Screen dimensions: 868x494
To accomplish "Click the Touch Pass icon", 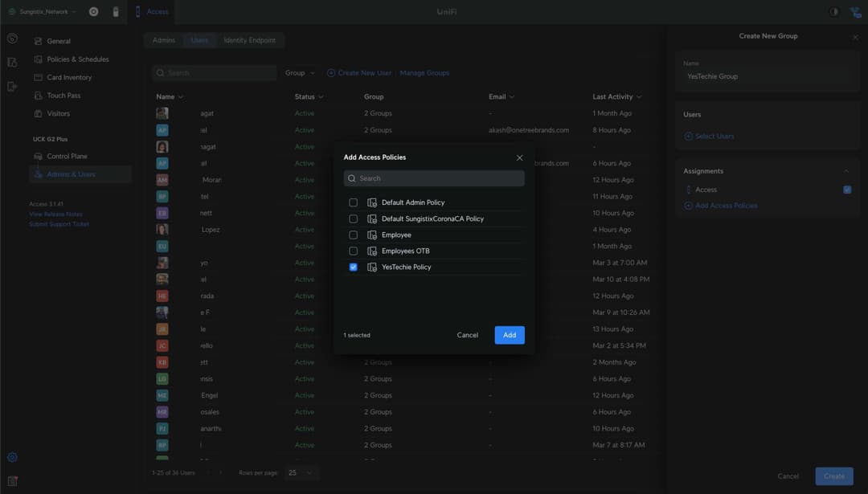I will [39, 96].
